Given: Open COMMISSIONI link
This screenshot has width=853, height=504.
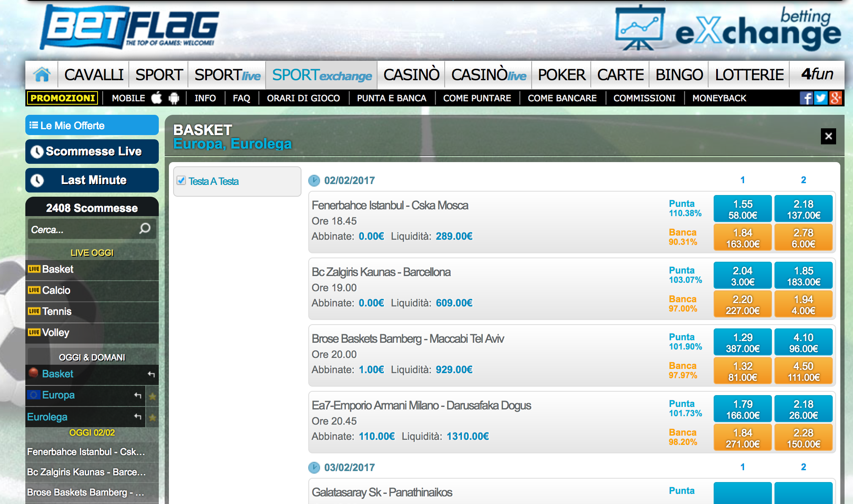Looking at the screenshot, I should click(644, 98).
